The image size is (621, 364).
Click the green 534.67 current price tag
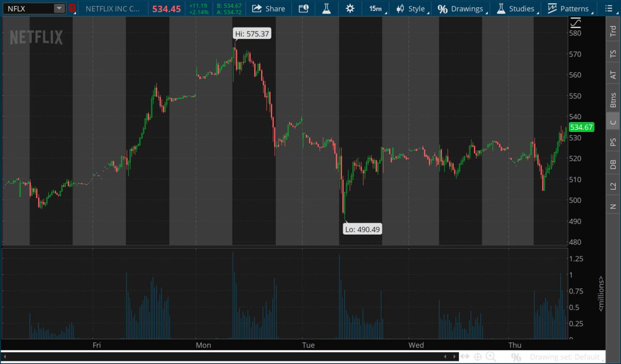pos(581,127)
